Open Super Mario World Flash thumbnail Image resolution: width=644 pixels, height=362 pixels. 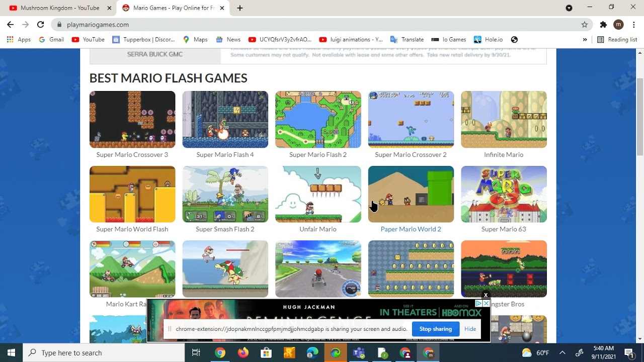pyautogui.click(x=132, y=194)
